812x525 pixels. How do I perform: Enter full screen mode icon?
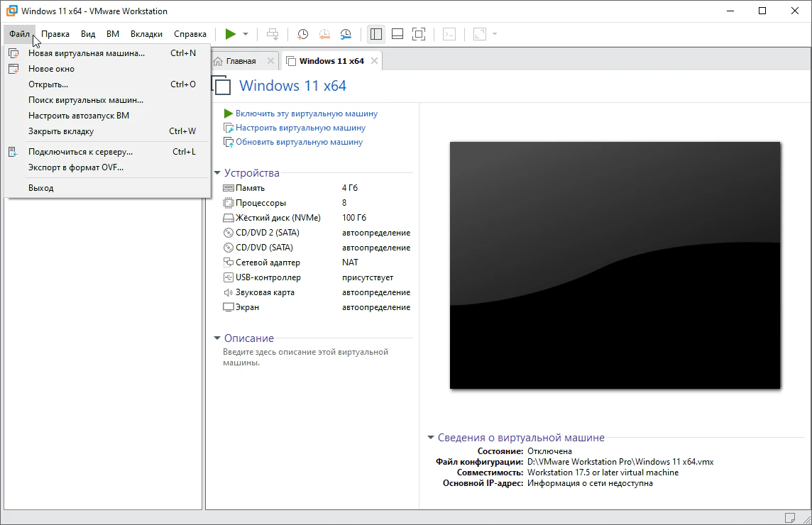[419, 34]
